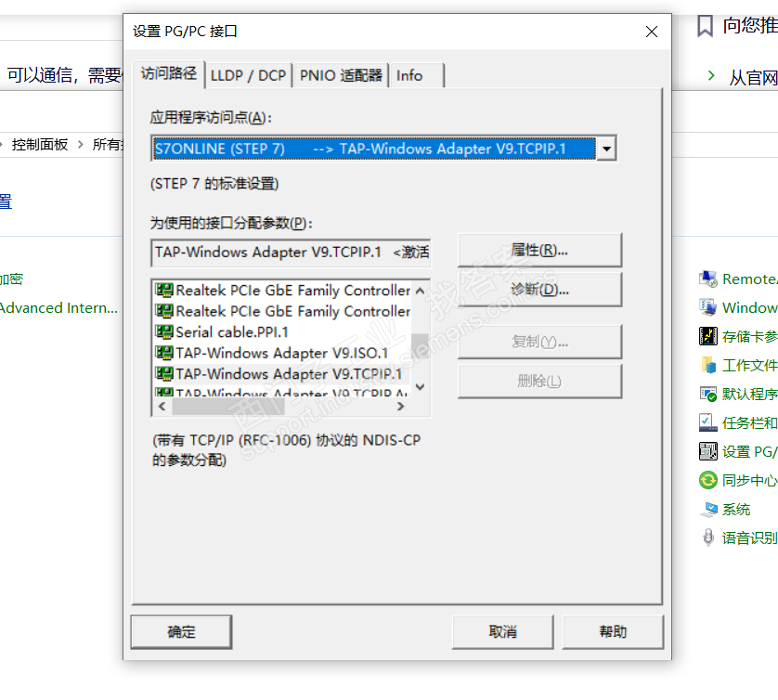Open the 设置 PG/ link text in Control Panel
Image resolution: width=778 pixels, height=700 pixels.
click(x=750, y=451)
